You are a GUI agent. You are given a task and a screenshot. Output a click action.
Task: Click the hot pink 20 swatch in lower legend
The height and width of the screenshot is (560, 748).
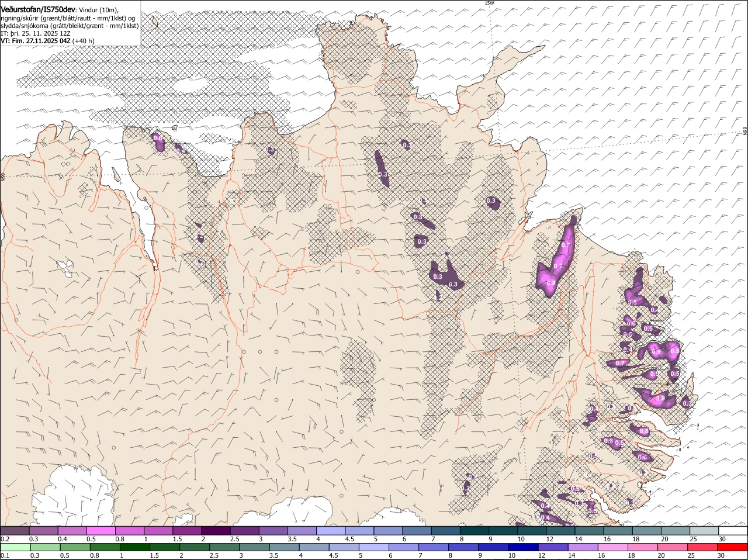(671, 547)
